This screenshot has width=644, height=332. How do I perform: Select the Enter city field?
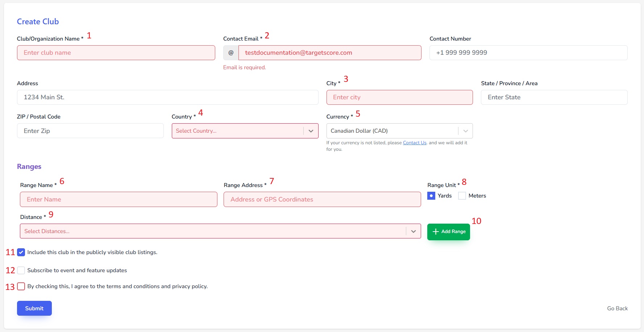point(399,97)
